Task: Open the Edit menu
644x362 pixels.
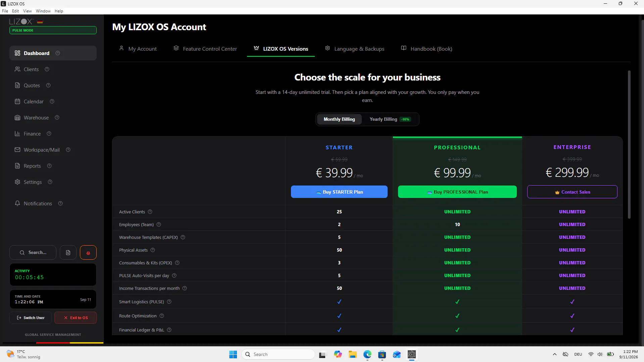Action: (15, 11)
